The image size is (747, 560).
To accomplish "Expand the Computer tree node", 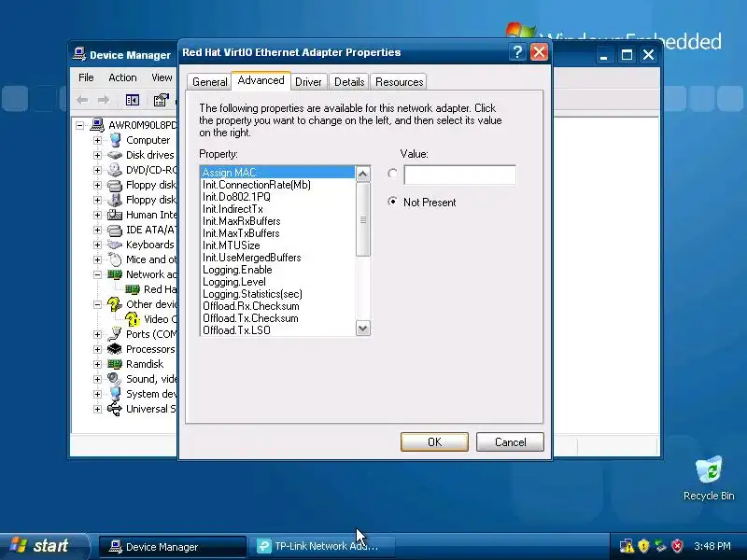I will click(97, 140).
